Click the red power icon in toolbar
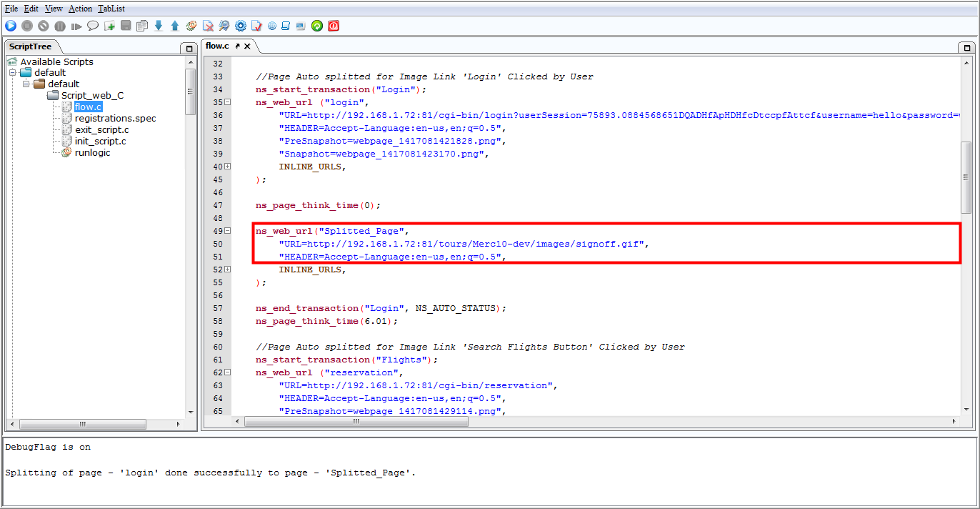The height and width of the screenshot is (509, 980). click(334, 26)
